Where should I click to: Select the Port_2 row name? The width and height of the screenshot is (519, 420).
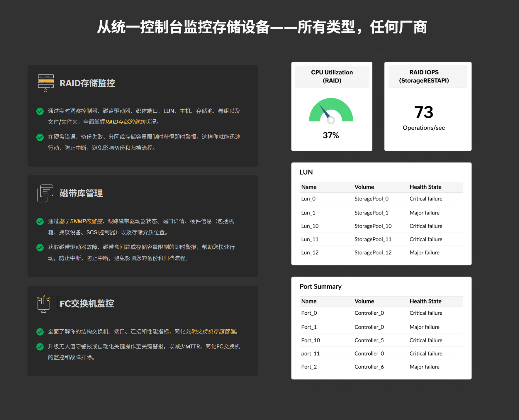309,367
